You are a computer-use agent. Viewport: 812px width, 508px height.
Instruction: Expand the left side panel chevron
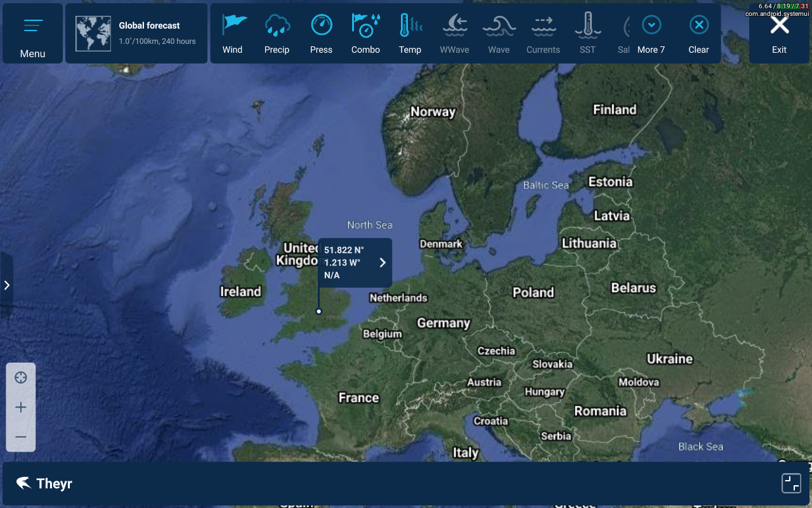(6, 285)
